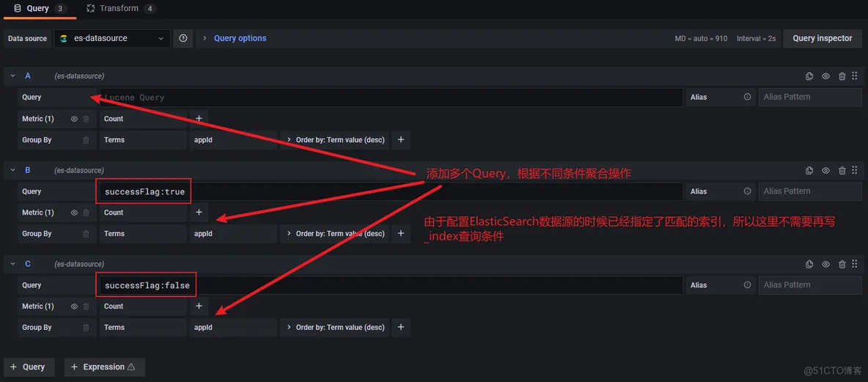
Task: Open the appId field selector in query C
Action: tap(233, 327)
